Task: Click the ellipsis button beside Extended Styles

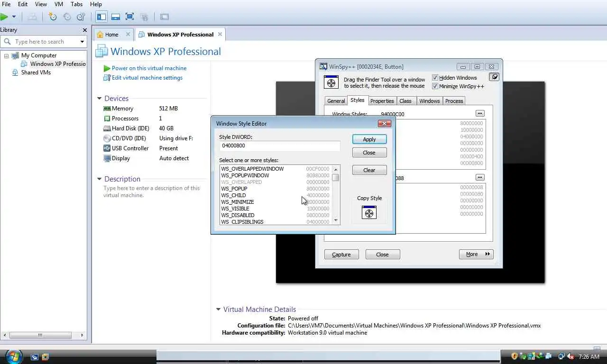Action: pos(480,177)
